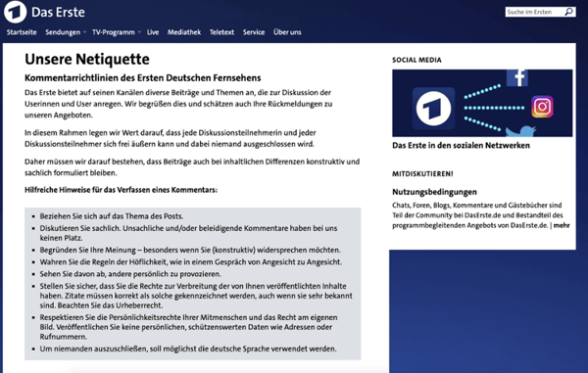The height and width of the screenshot is (373, 588).
Task: Go to Startseite
Action: pyautogui.click(x=22, y=32)
